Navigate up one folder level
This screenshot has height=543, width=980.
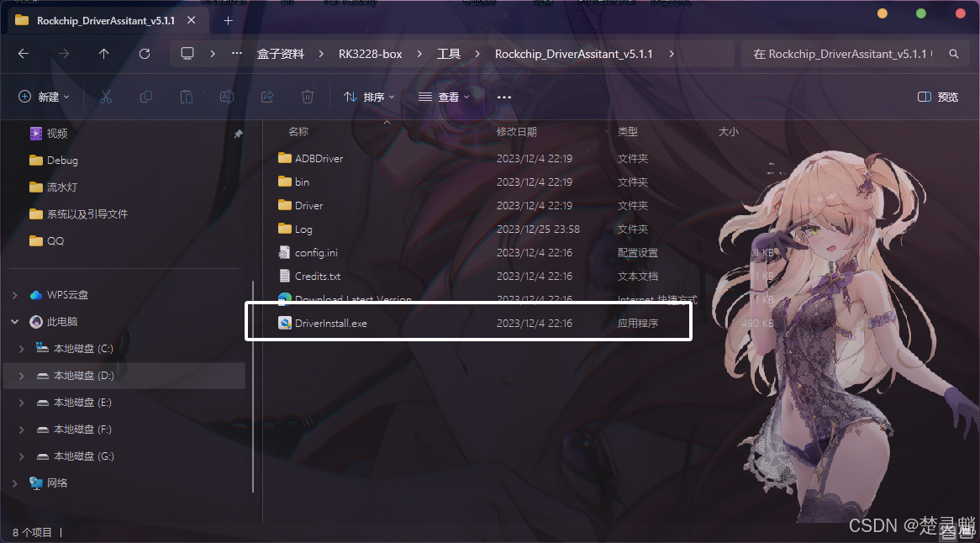click(x=103, y=54)
